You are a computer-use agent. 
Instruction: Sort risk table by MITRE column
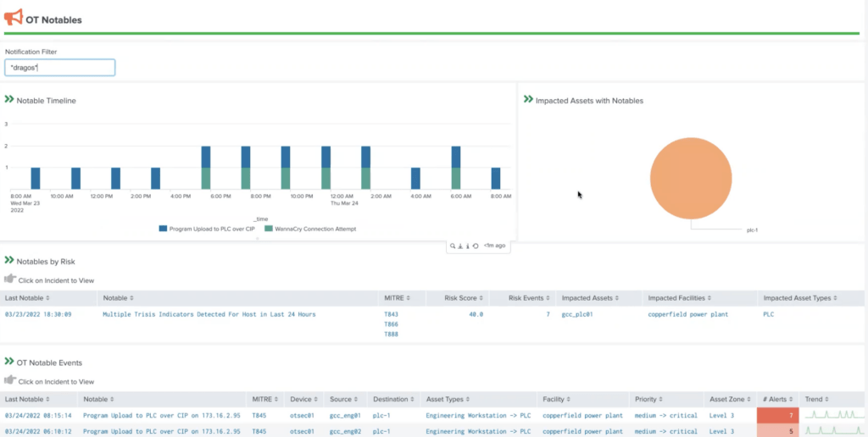tap(398, 298)
